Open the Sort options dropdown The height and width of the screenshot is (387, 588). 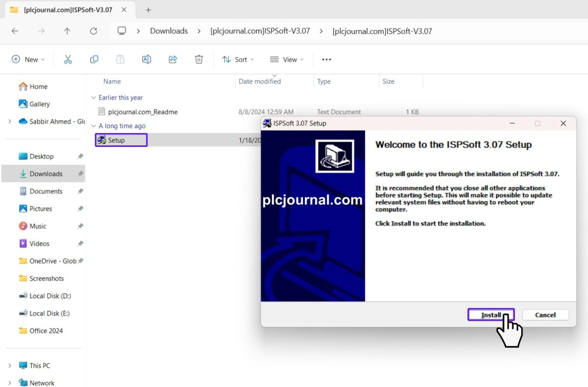[237, 59]
